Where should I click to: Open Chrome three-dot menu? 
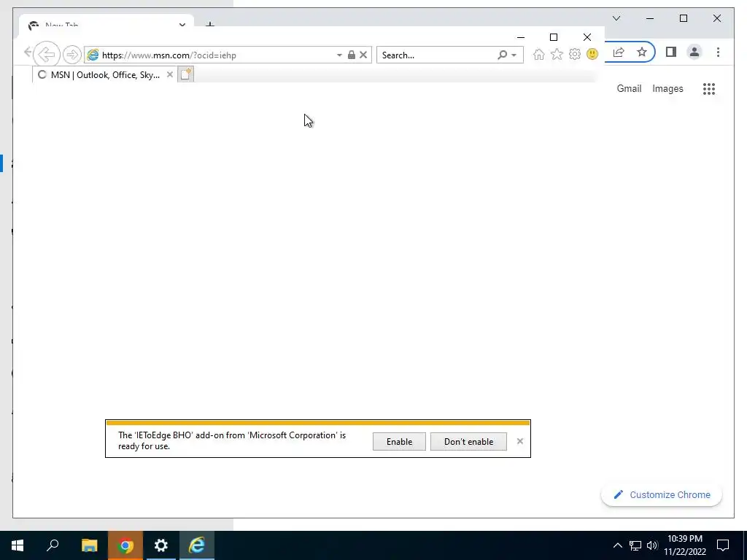pyautogui.click(x=718, y=52)
